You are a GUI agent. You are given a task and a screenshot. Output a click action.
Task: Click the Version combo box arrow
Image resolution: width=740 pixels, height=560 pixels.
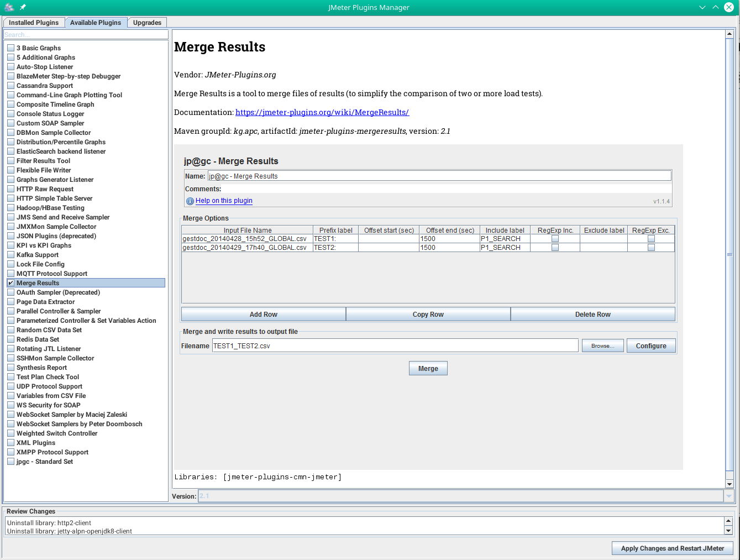[x=728, y=496]
